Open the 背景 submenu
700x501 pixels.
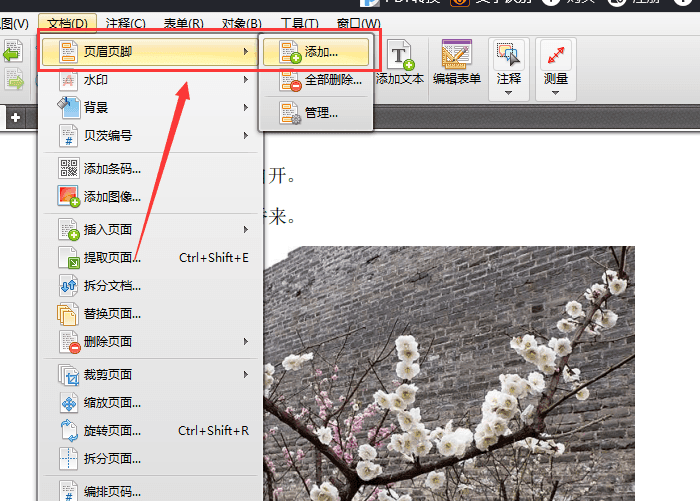(x=150, y=108)
